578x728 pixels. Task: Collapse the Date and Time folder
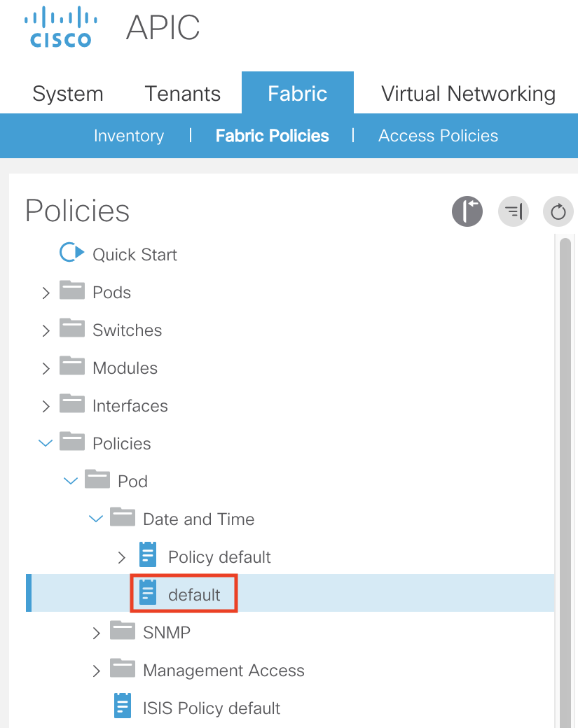point(96,519)
